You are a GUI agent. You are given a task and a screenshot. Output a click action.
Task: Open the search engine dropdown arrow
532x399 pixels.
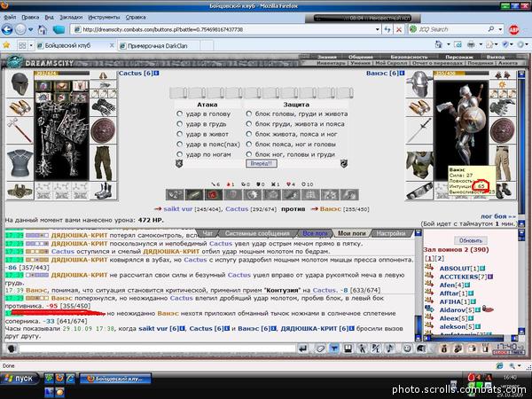[500, 29]
